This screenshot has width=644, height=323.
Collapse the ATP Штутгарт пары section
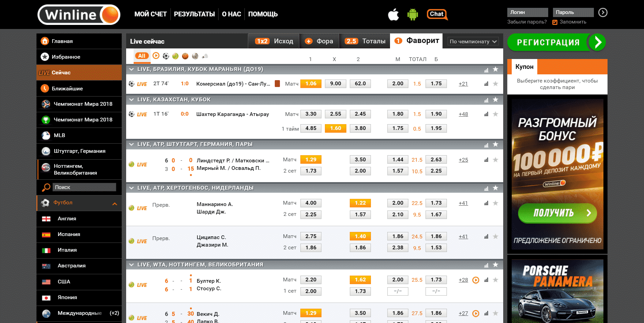point(131,144)
